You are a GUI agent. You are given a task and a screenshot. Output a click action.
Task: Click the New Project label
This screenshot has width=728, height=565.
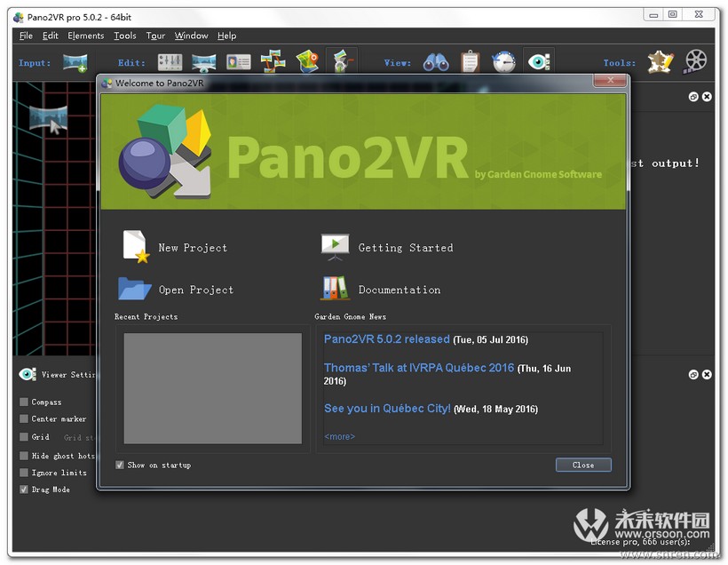point(193,248)
